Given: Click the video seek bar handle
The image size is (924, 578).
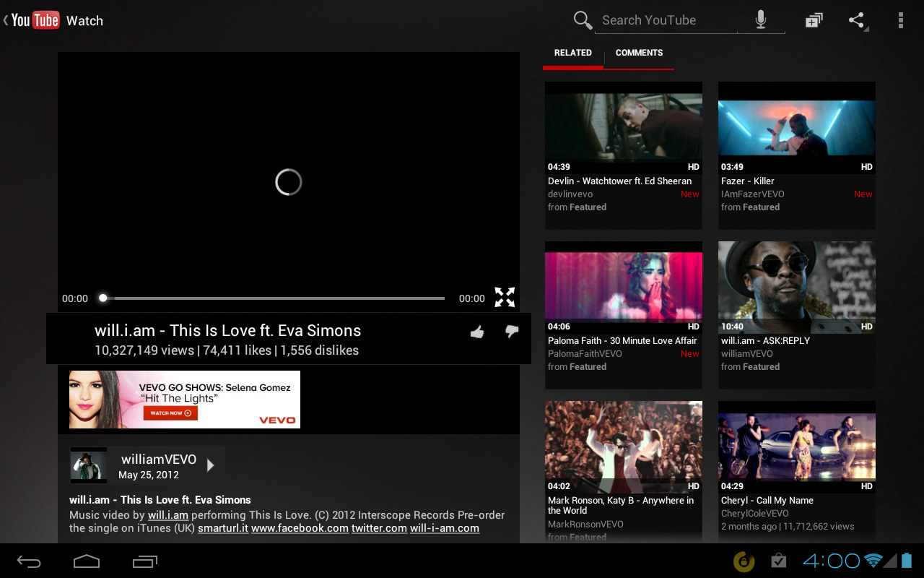Looking at the screenshot, I should point(103,298).
